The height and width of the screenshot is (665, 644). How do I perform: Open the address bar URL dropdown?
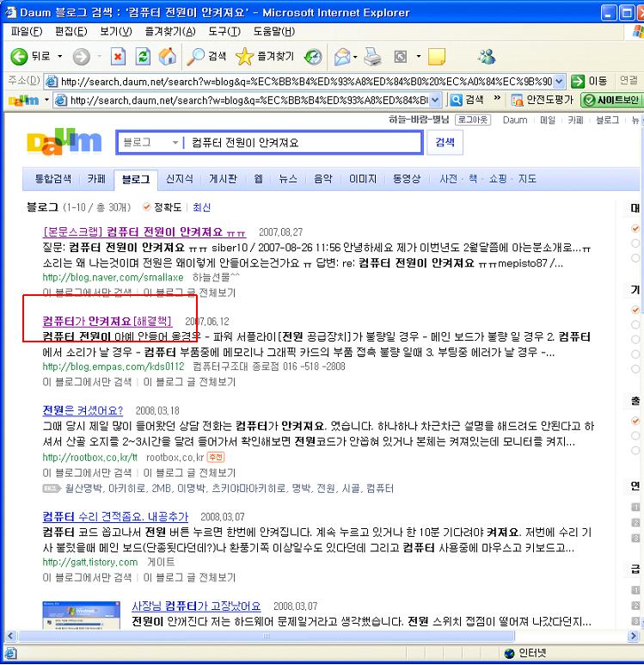tap(559, 81)
